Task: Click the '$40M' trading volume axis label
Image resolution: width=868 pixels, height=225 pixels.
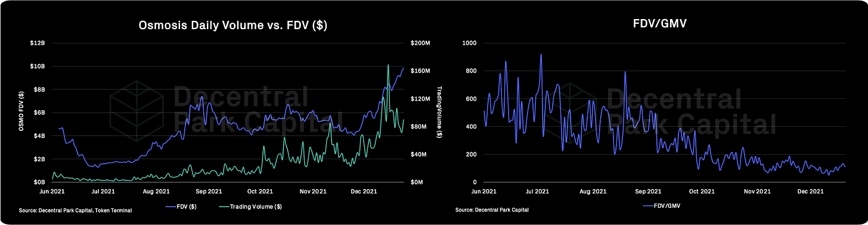Action: 418,154
